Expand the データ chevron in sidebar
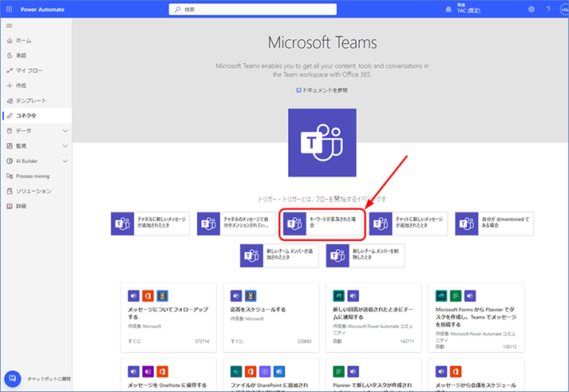Image resolution: width=569 pixels, height=392 pixels. pos(65,131)
